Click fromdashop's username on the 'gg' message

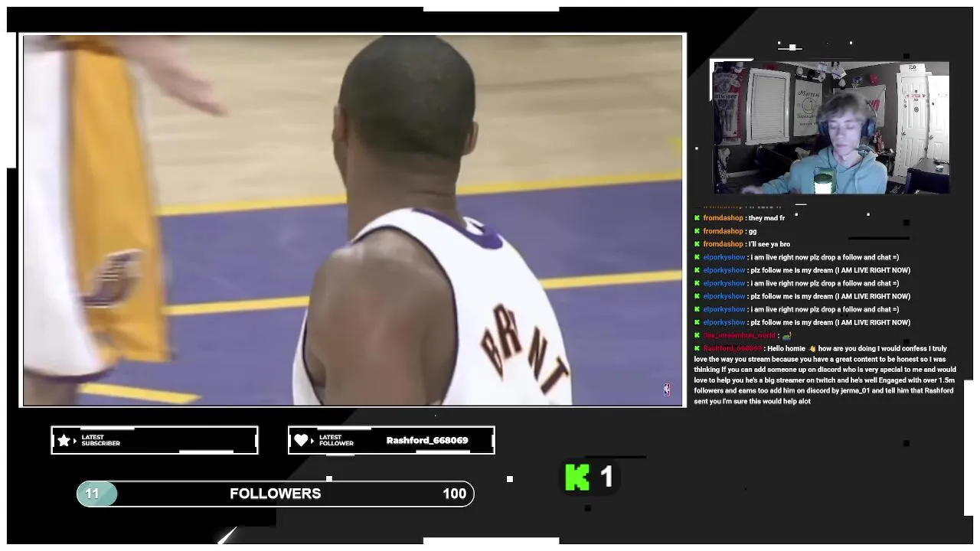[723, 231]
